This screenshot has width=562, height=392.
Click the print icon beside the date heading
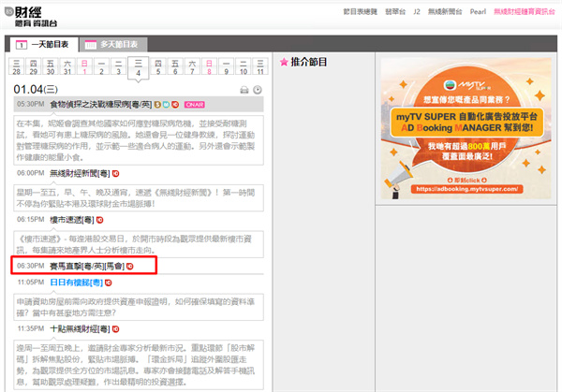(245, 90)
